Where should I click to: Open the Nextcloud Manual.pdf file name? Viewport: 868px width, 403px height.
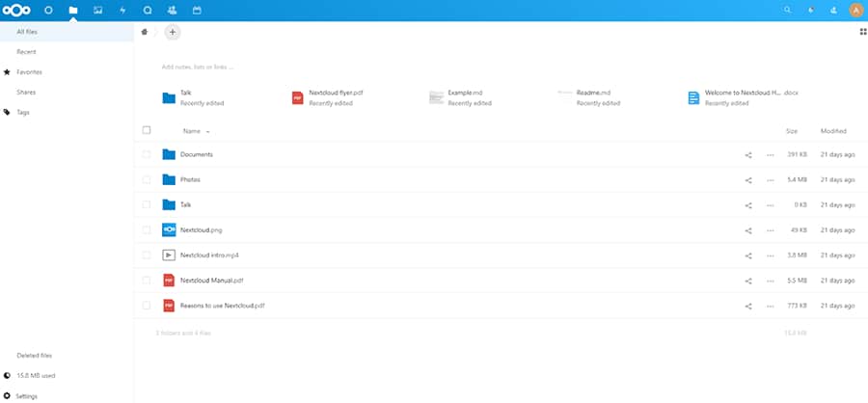coord(211,281)
